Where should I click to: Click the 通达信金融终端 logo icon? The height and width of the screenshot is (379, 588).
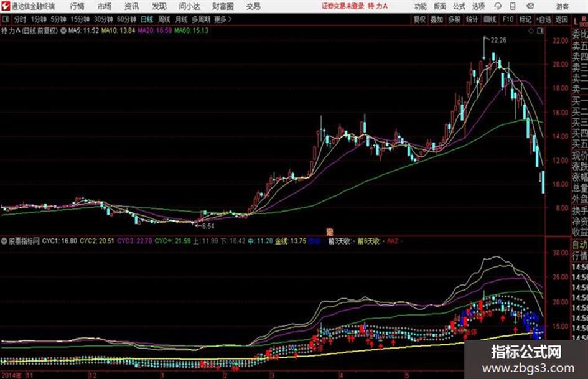coord(5,6)
